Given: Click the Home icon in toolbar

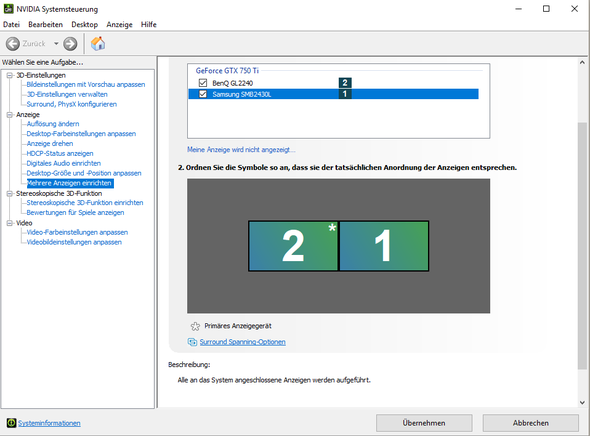Looking at the screenshot, I should pyautogui.click(x=98, y=44).
